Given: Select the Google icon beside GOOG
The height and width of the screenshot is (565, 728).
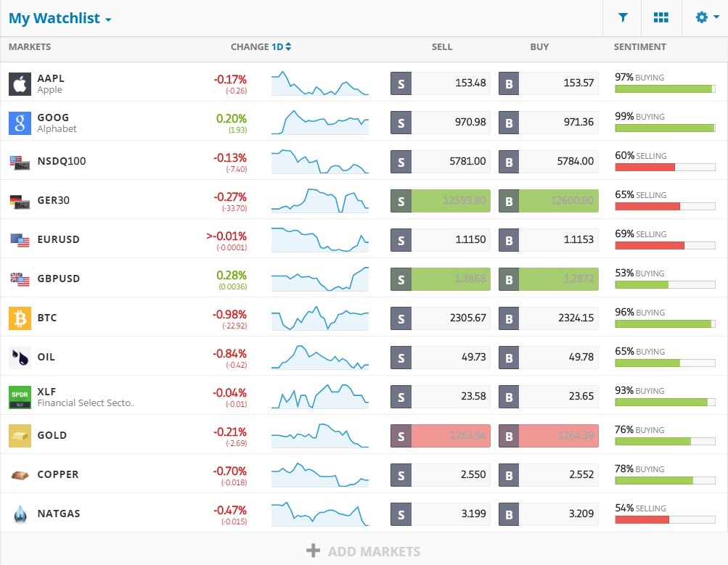Looking at the screenshot, I should click(x=18, y=123).
